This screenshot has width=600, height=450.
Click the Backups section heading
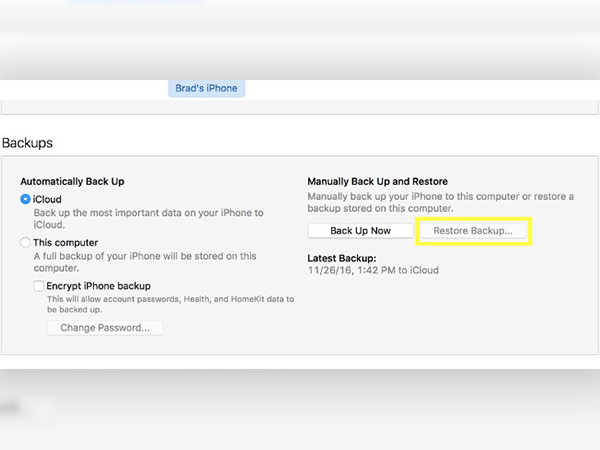27,144
